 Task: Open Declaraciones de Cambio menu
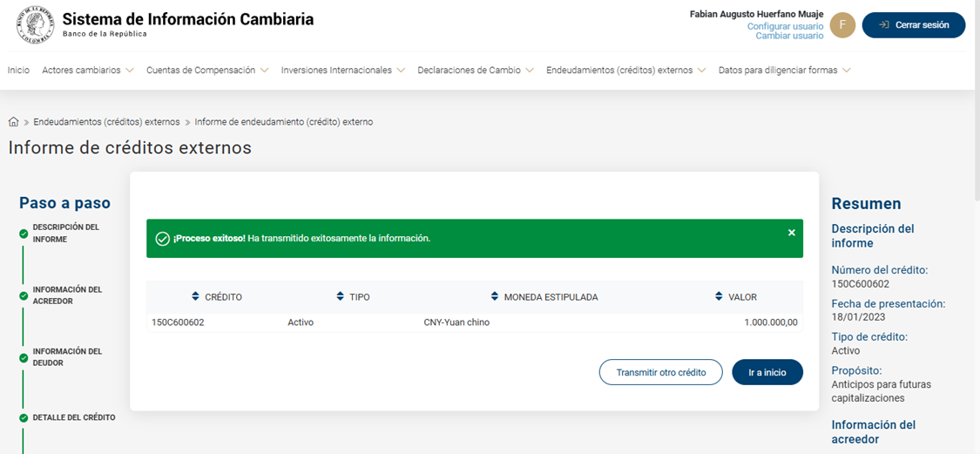point(475,71)
